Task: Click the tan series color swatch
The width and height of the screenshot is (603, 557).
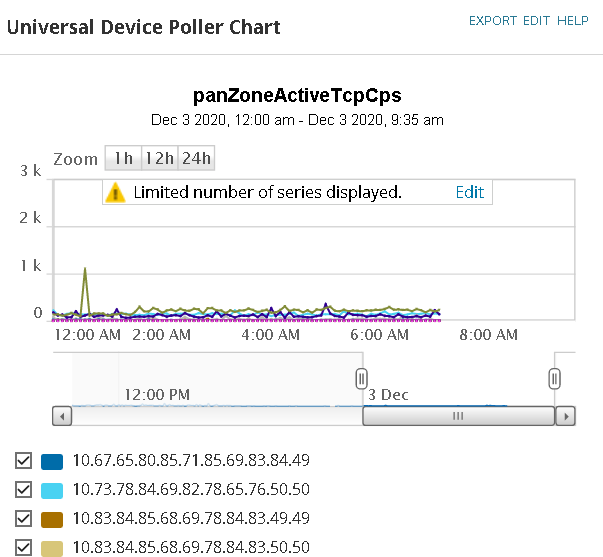Action: (x=52, y=547)
